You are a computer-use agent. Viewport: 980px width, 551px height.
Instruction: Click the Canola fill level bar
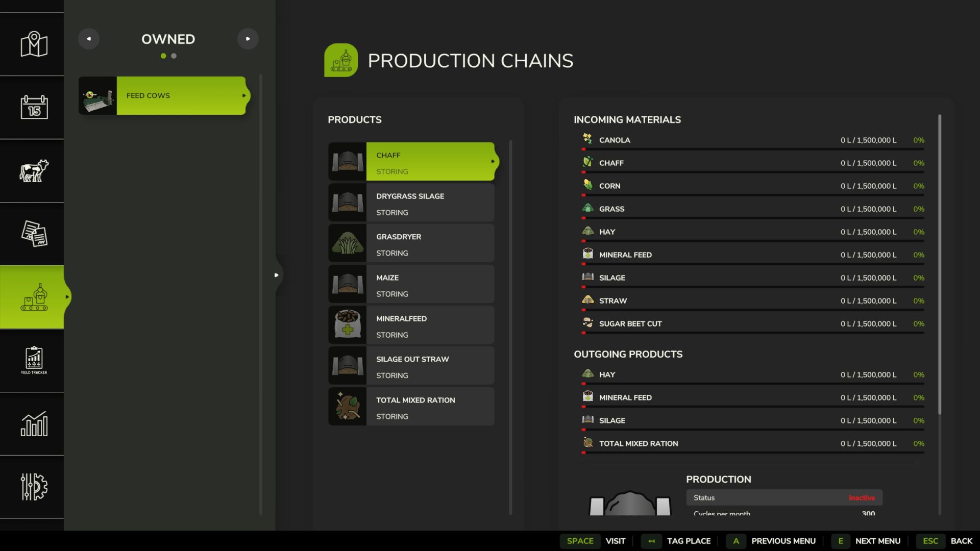pos(753,149)
